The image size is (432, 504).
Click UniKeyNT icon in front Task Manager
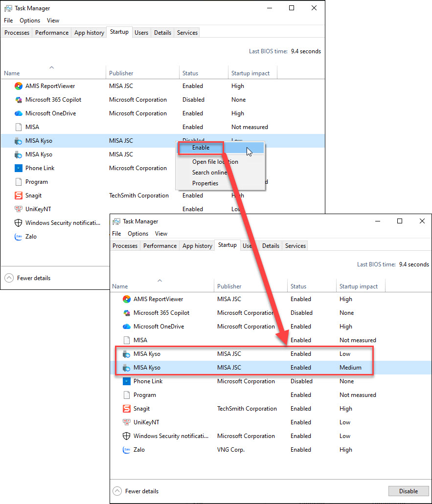point(126,422)
